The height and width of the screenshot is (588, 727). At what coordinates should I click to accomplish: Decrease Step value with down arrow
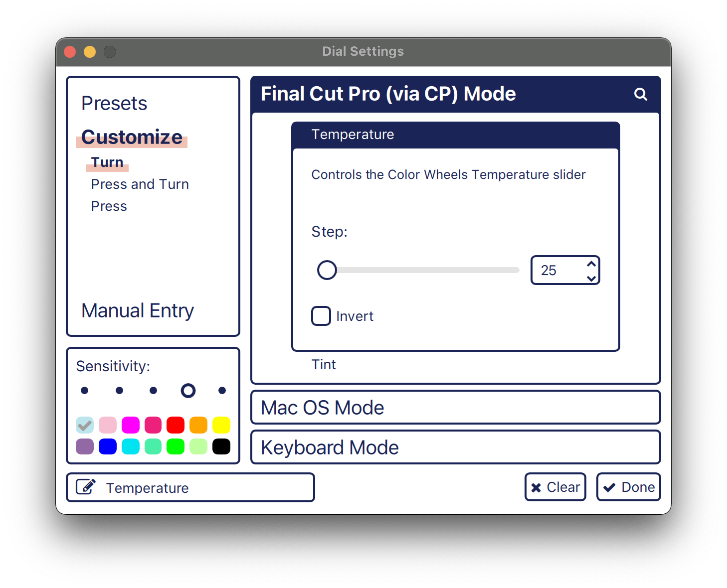coord(591,278)
